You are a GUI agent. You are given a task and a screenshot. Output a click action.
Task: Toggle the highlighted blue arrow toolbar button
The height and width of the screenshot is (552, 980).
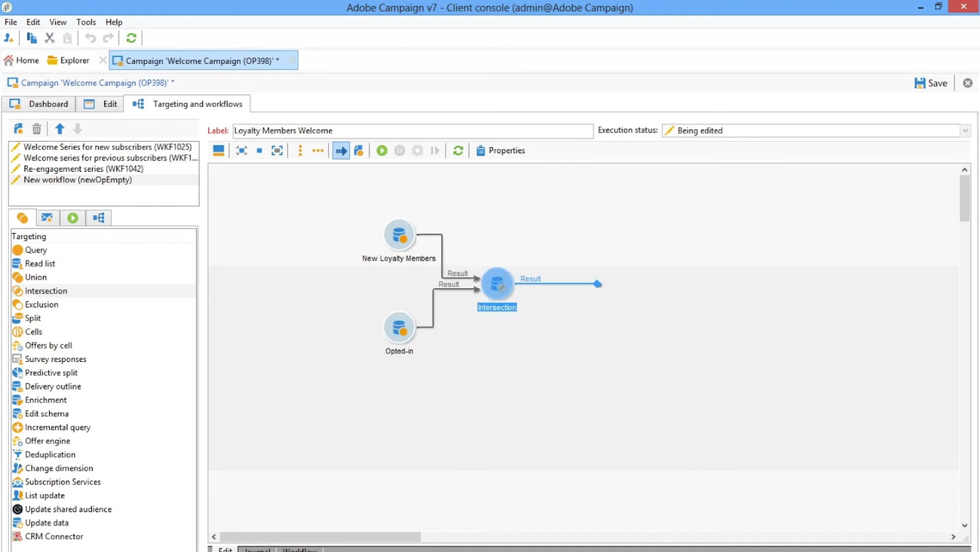(x=341, y=150)
